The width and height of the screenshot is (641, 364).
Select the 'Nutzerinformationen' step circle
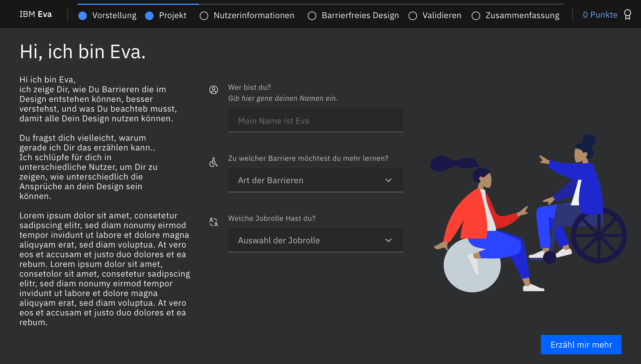[x=204, y=15]
